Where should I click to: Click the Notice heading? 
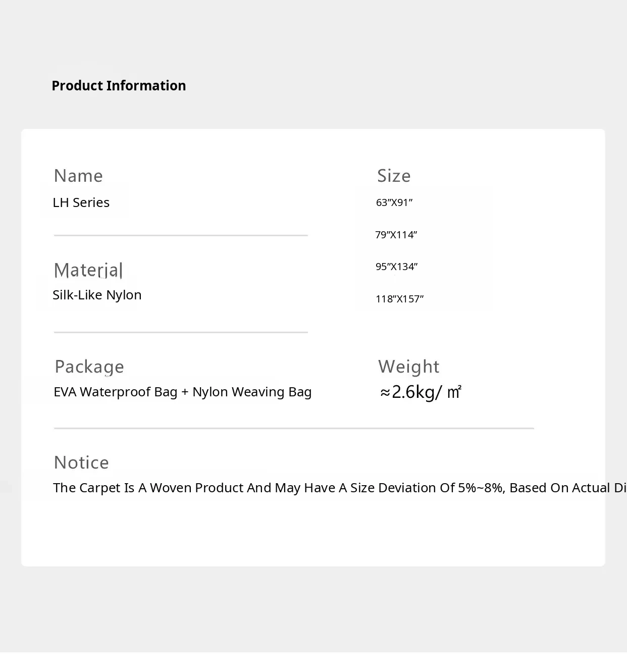pyautogui.click(x=81, y=462)
